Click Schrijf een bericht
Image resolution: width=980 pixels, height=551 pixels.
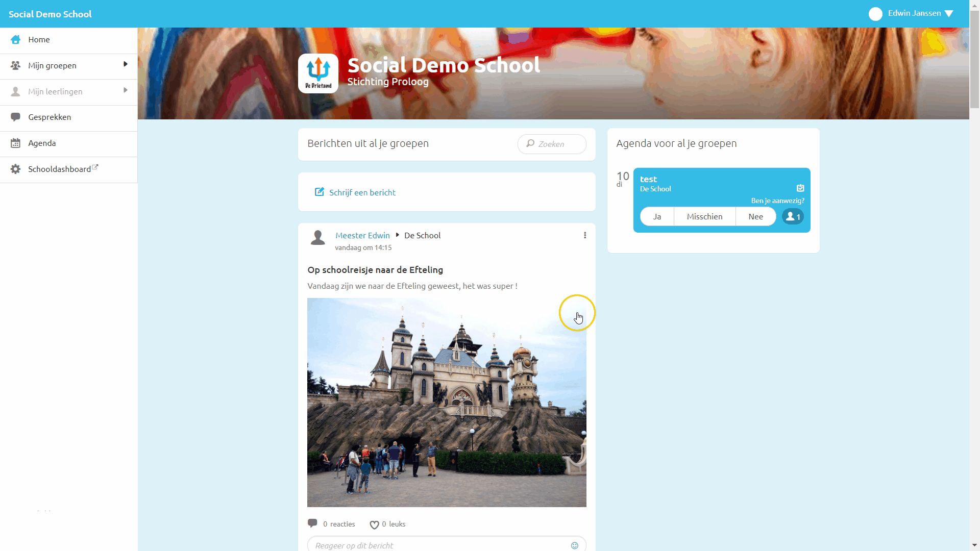362,192
